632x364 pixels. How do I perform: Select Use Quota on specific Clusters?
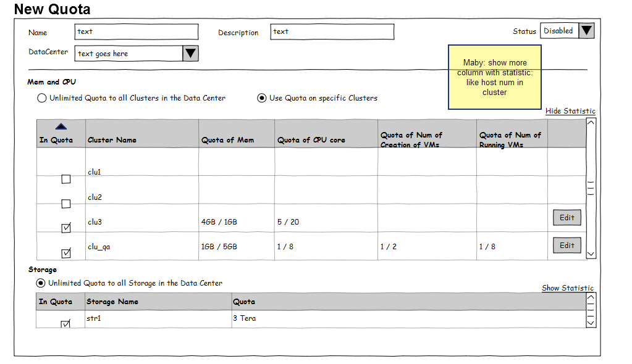point(262,98)
